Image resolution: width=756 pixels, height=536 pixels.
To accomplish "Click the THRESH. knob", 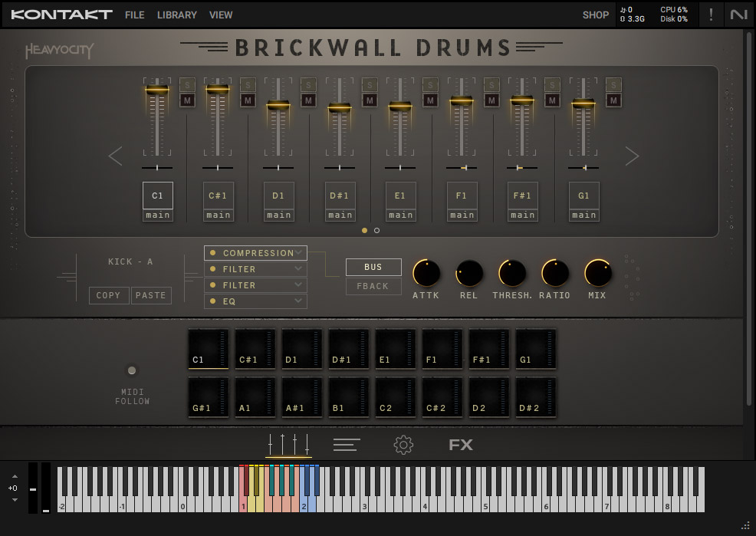I will pos(512,273).
